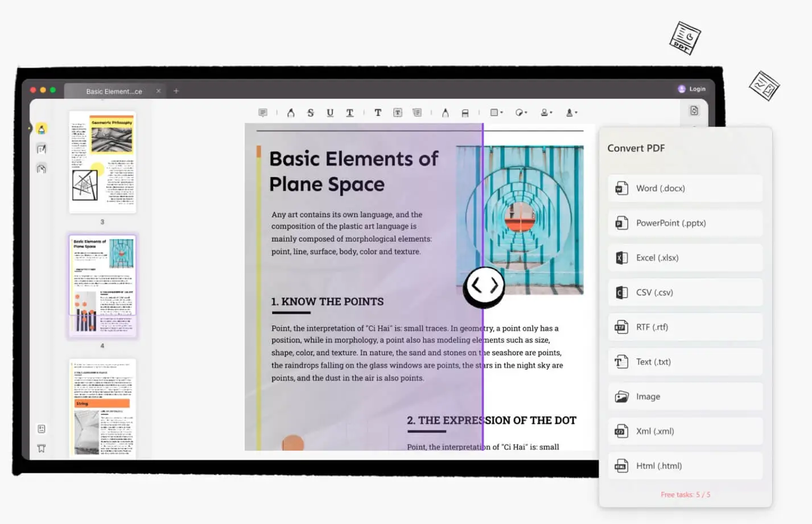The image size is (812, 524).
Task: Click the highlighter tool in toolbar
Action: (291, 113)
